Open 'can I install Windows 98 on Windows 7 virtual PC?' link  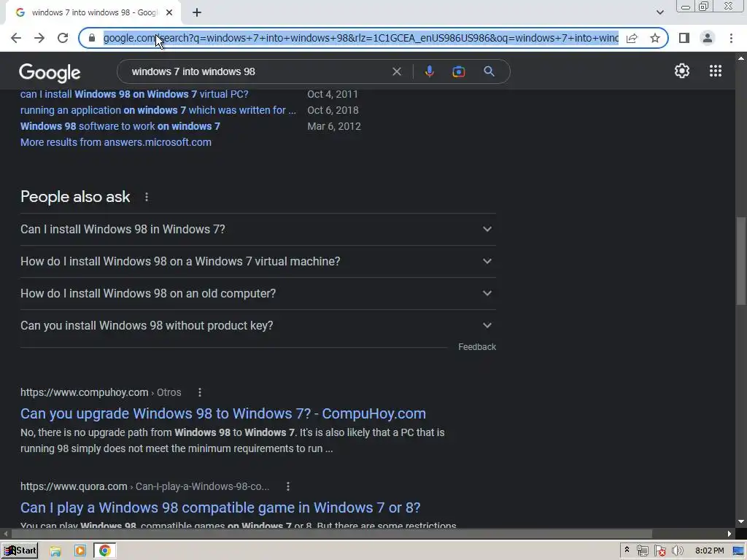click(x=134, y=94)
